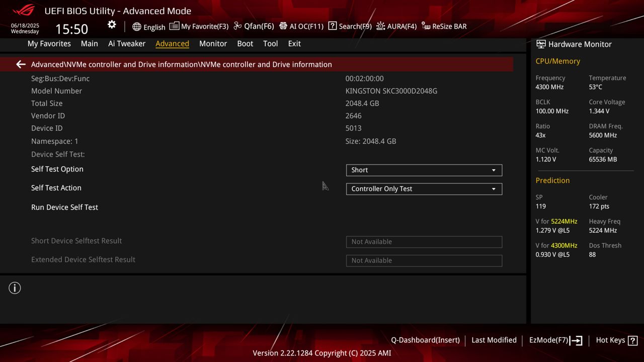Click Last Modified at the bottom bar
The height and width of the screenshot is (362, 644).
tap(494, 340)
